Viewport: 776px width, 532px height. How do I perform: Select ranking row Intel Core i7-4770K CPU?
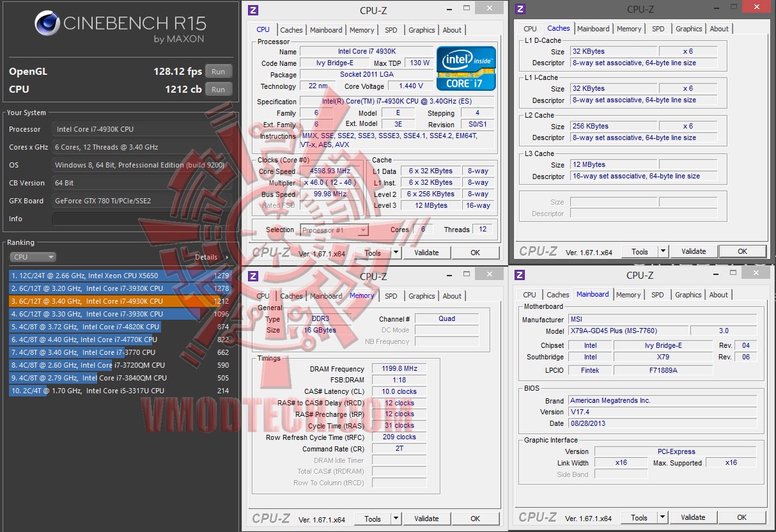(120, 340)
